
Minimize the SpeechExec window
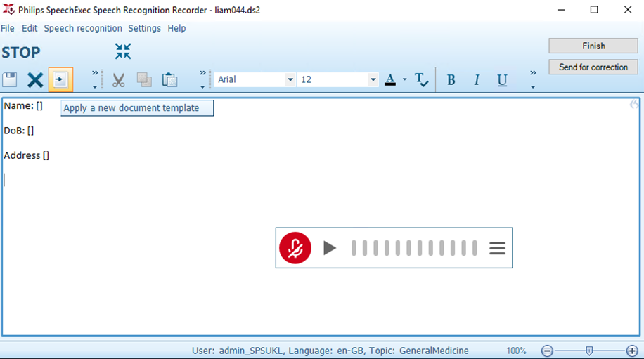click(561, 10)
